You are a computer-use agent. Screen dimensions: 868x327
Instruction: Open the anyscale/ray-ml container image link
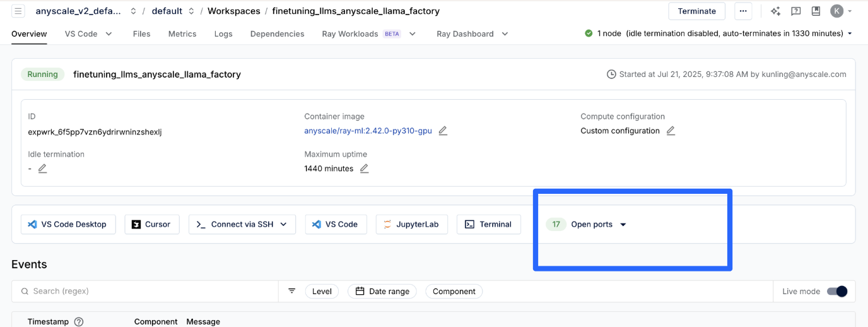(368, 131)
